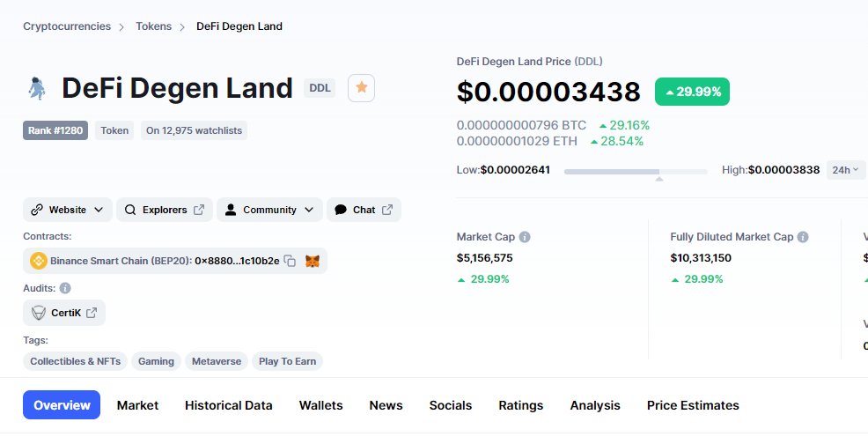
Task: Open the Explorers link button
Action: click(165, 210)
